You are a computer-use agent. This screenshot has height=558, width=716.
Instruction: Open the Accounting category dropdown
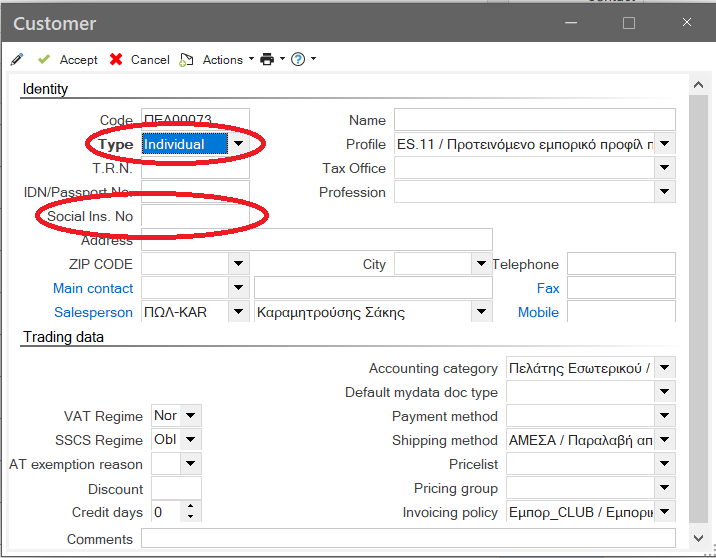pyautogui.click(x=664, y=368)
